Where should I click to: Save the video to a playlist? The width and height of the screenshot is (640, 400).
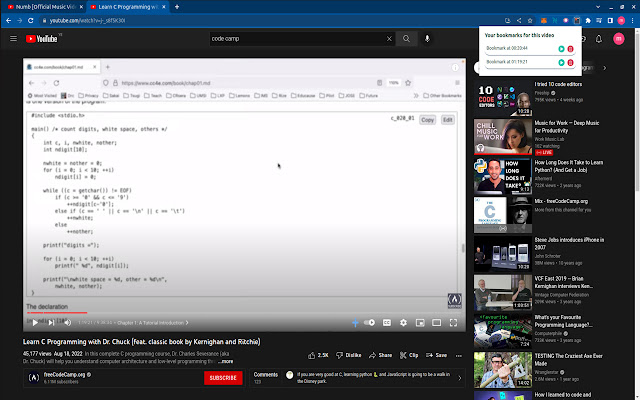(x=436, y=356)
